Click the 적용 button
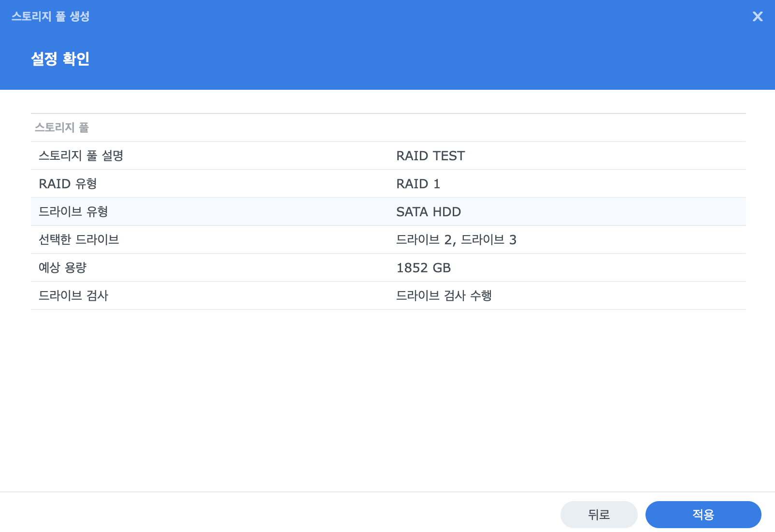 703,515
